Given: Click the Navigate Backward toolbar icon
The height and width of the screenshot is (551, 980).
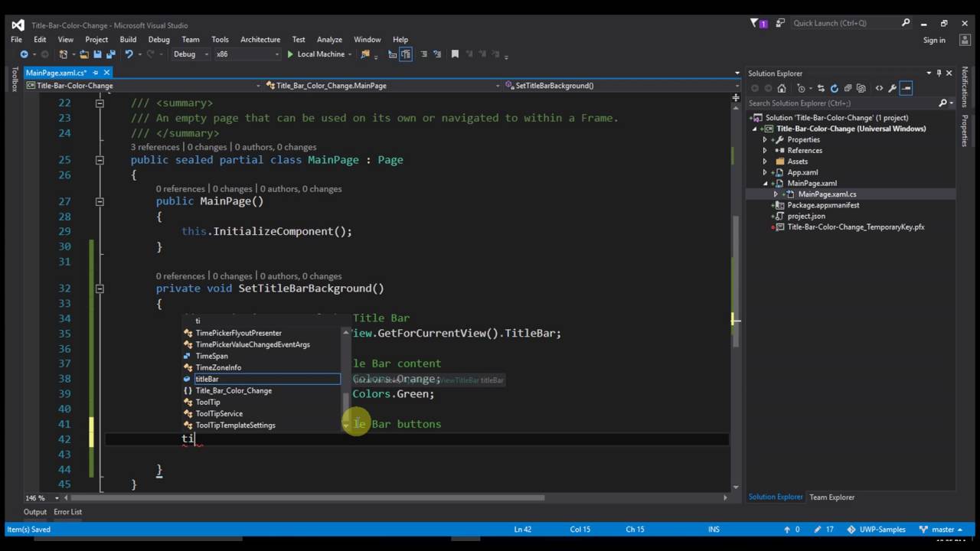Looking at the screenshot, I should pos(24,54).
